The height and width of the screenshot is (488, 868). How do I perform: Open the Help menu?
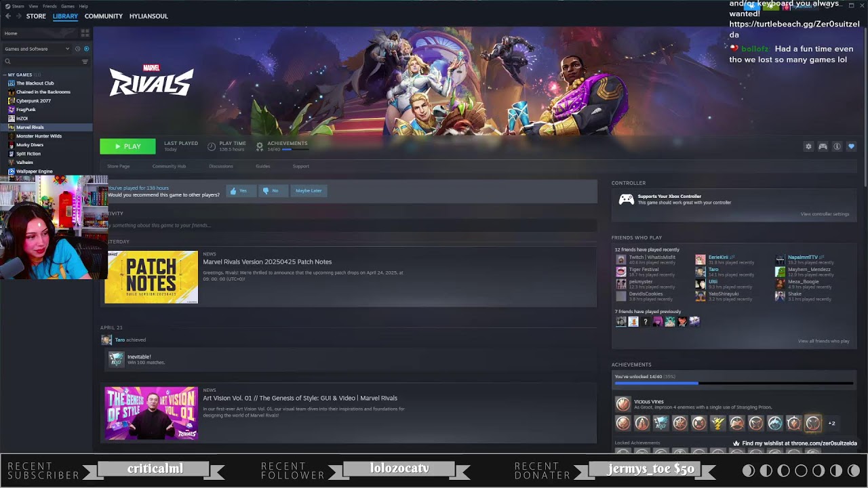[83, 6]
